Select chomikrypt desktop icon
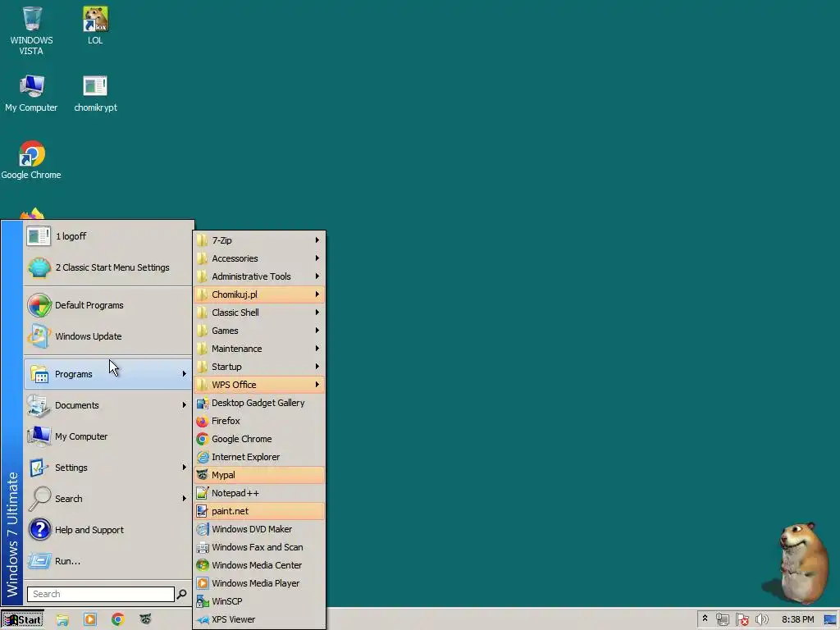 click(95, 94)
